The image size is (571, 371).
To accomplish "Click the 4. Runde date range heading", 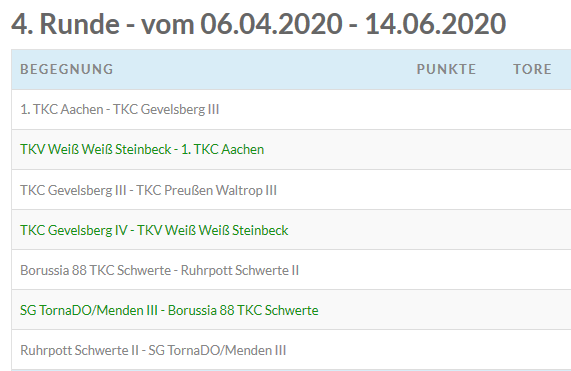I will pyautogui.click(x=259, y=24).
